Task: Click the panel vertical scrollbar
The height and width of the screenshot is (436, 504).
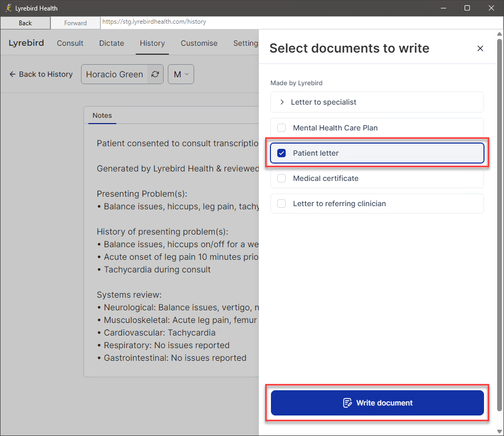Action: [499, 225]
